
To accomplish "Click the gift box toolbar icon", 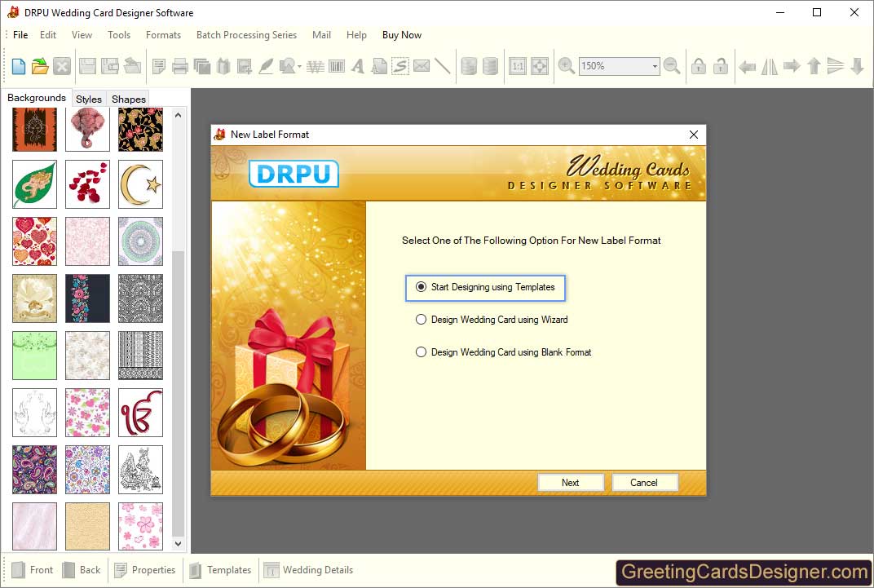I will (223, 66).
